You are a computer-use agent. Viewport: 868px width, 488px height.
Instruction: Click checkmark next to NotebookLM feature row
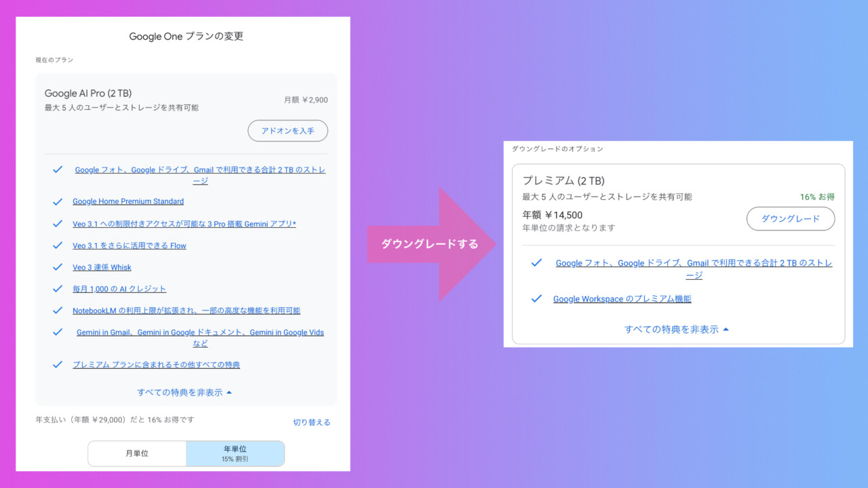[58, 310]
